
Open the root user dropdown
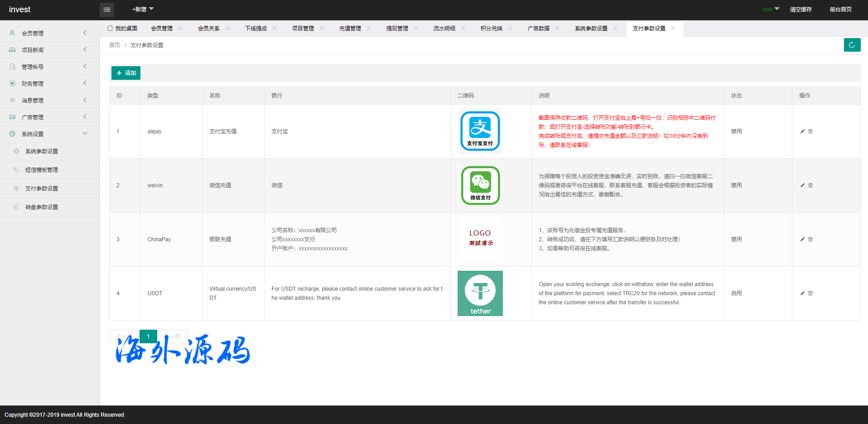770,10
